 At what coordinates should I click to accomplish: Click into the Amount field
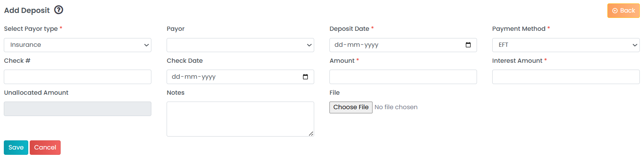click(x=403, y=77)
